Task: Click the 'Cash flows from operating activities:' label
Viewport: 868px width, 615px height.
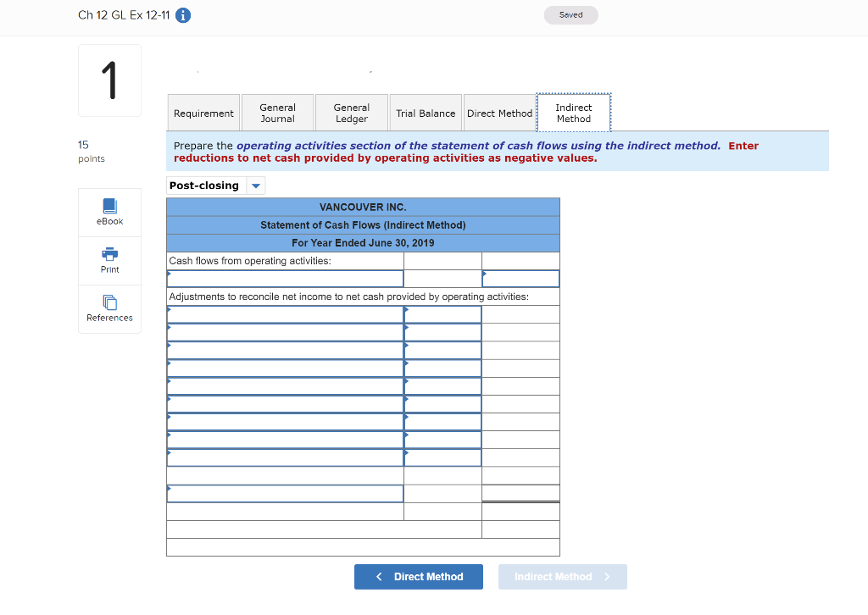Action: [250, 261]
